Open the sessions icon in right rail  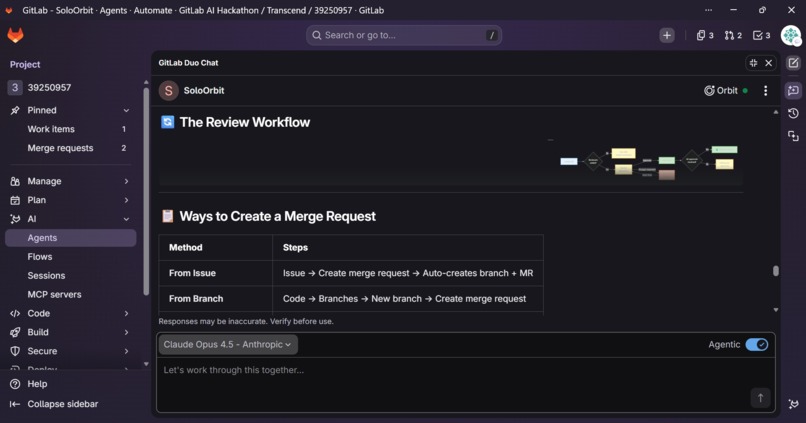pos(793,136)
